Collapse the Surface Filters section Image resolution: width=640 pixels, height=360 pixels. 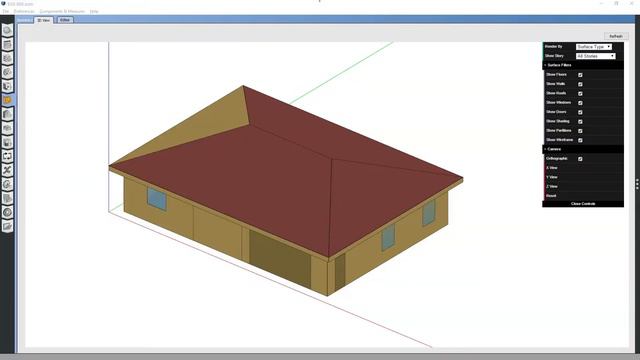click(x=583, y=65)
